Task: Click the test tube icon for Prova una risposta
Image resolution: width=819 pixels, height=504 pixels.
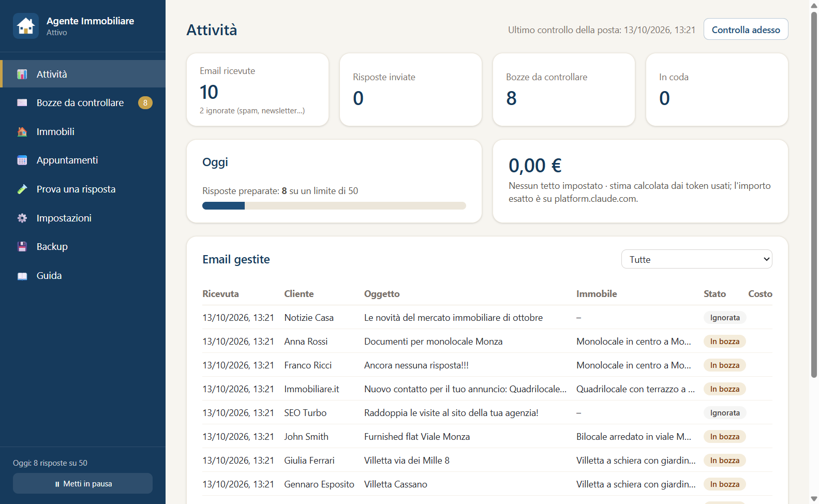Action: (22, 189)
